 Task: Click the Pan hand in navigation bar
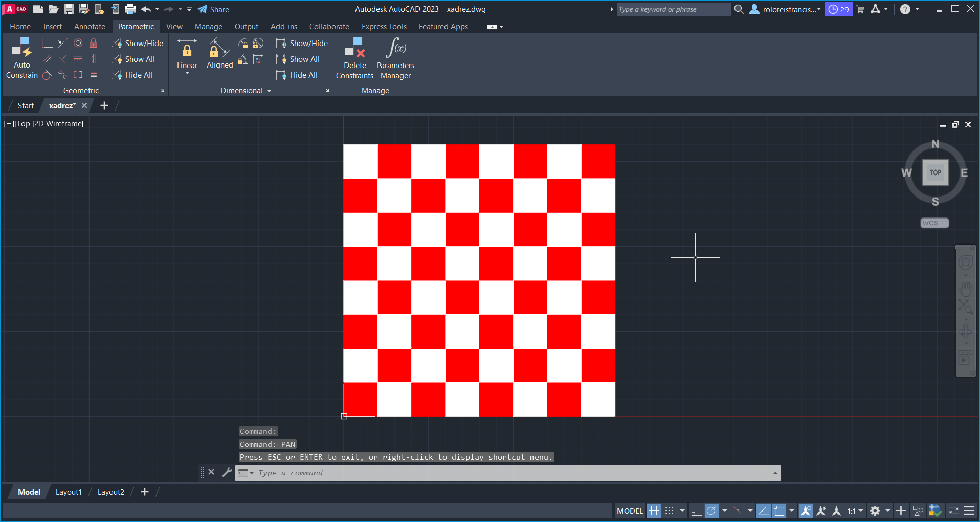[965, 289]
